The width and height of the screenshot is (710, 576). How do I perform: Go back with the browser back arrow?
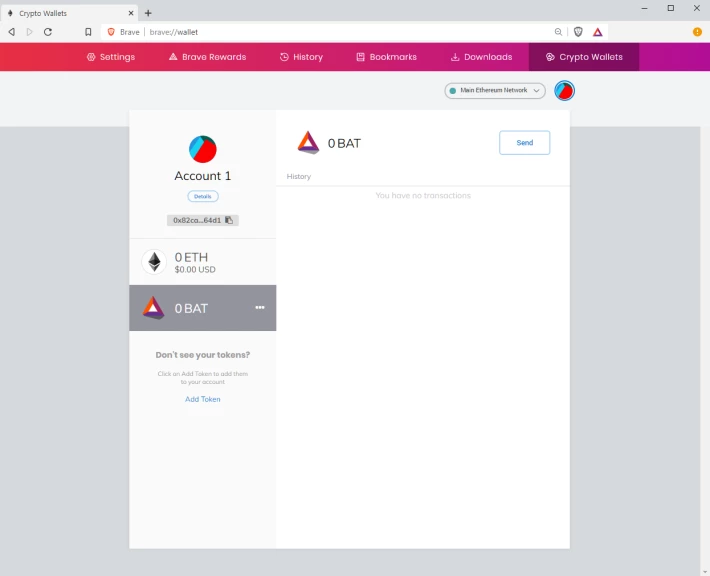click(x=12, y=32)
